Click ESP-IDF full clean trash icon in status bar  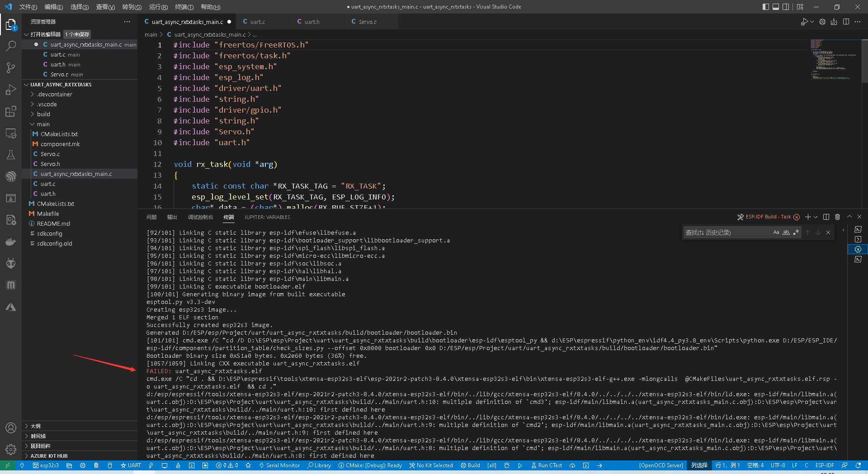coord(96,465)
